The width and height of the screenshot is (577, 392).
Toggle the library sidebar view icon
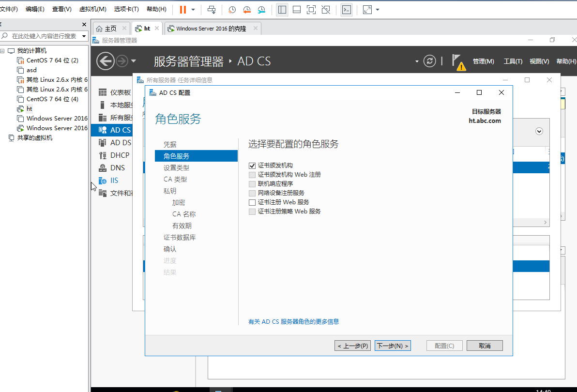click(x=282, y=10)
